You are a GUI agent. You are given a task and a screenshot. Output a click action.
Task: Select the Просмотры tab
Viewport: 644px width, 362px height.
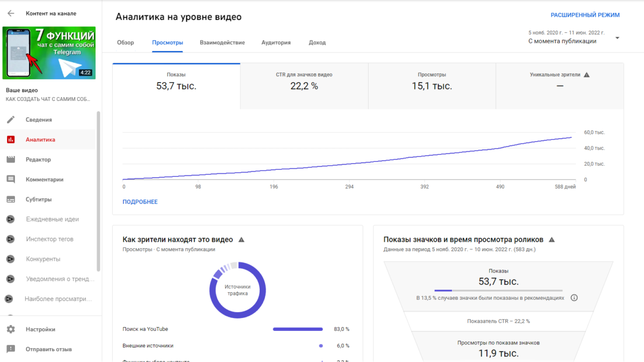[x=167, y=42]
